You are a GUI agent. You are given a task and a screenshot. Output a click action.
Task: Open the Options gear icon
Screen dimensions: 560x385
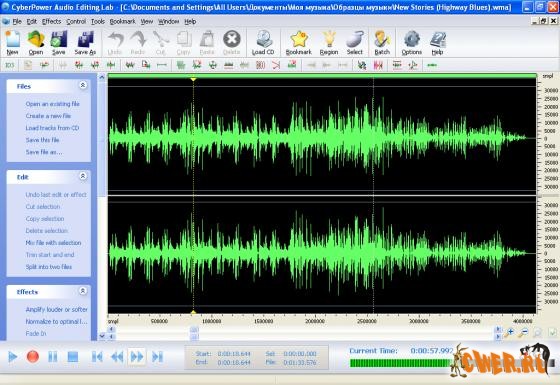point(411,42)
